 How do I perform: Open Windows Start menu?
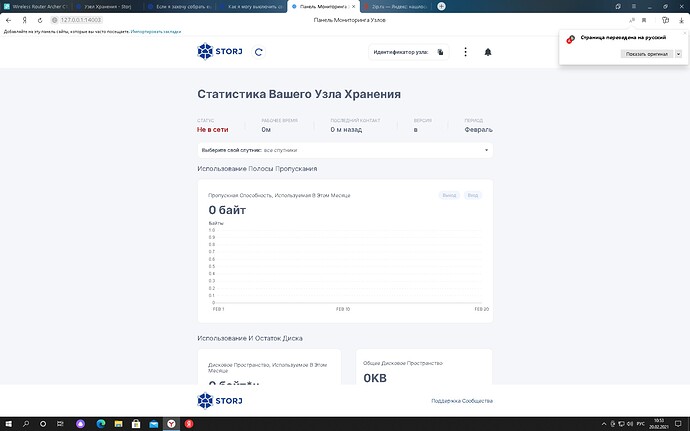point(9,422)
